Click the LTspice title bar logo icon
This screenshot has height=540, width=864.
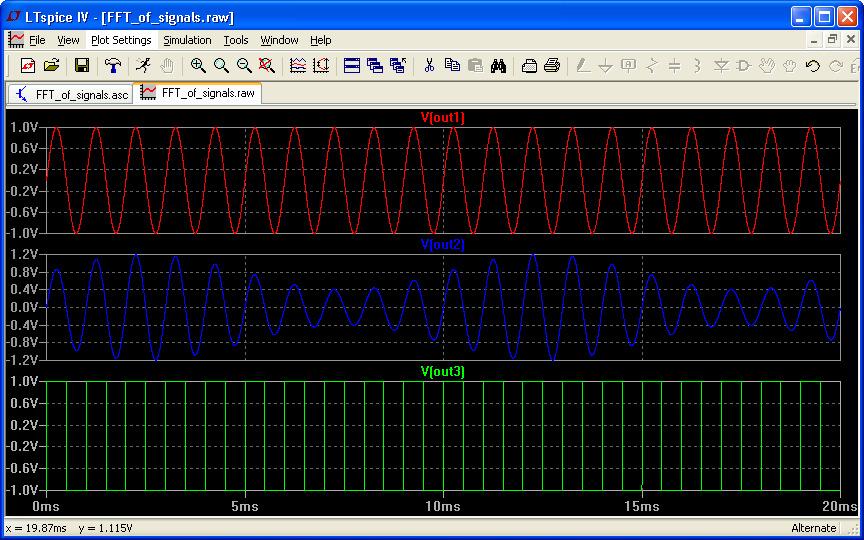14,17
